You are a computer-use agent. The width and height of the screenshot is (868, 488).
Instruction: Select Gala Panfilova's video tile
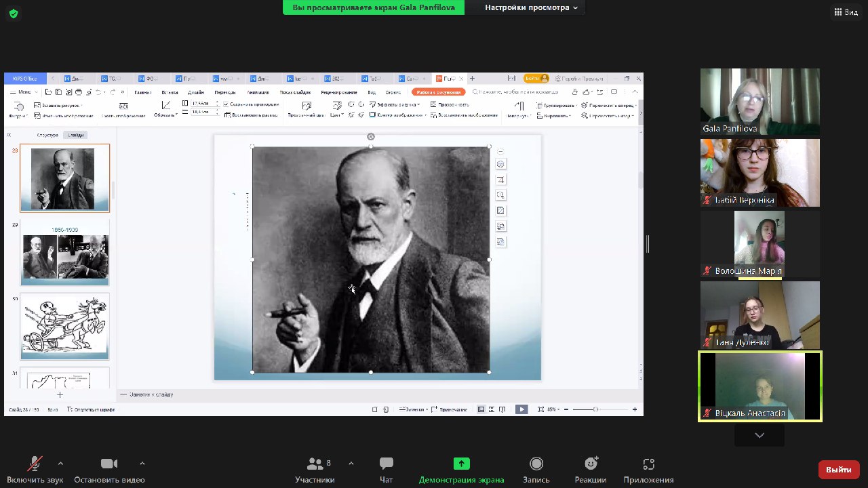(x=759, y=102)
